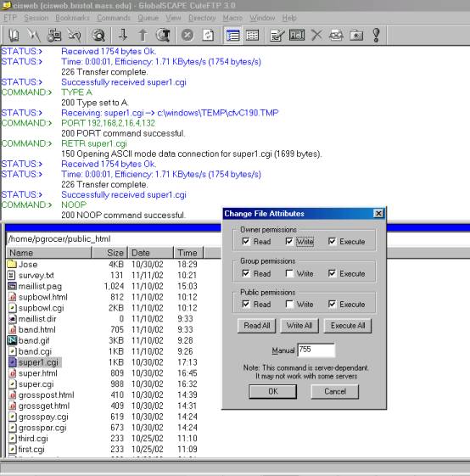Click the band.gif image file icon
The image size is (470, 476).
[x=12, y=340]
